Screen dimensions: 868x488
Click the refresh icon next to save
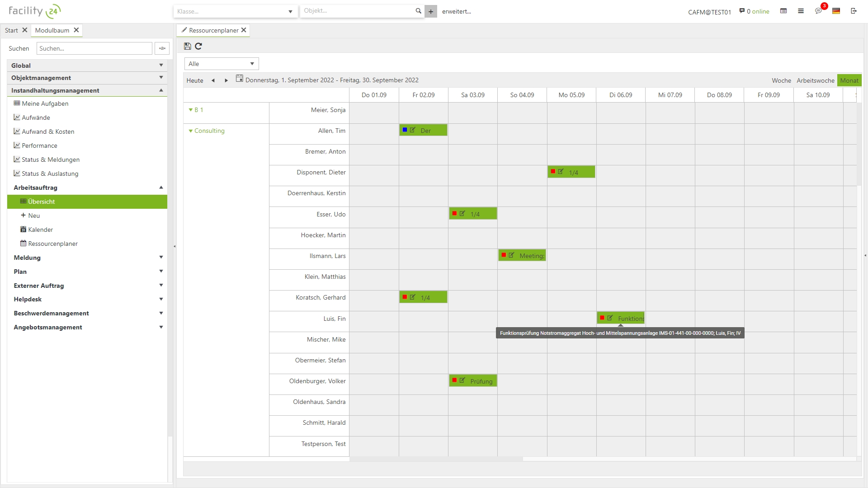tap(198, 46)
